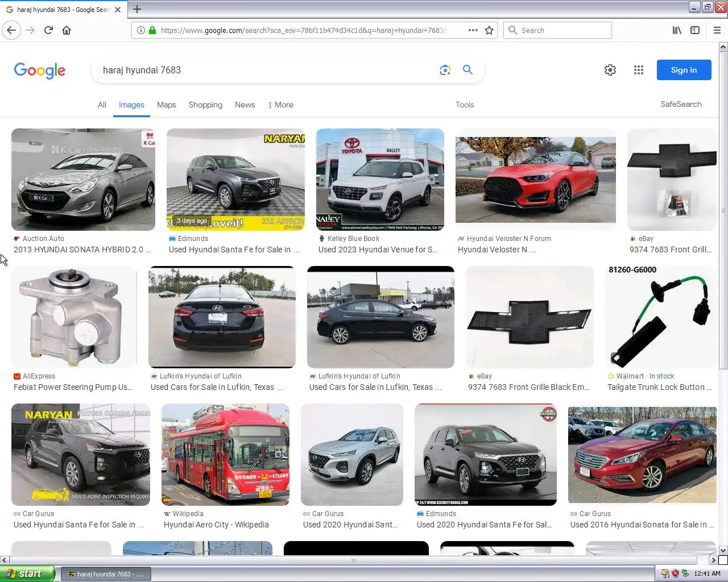Click the taskbar clock showing 12:41 AM
The image size is (728, 582).
707,573
